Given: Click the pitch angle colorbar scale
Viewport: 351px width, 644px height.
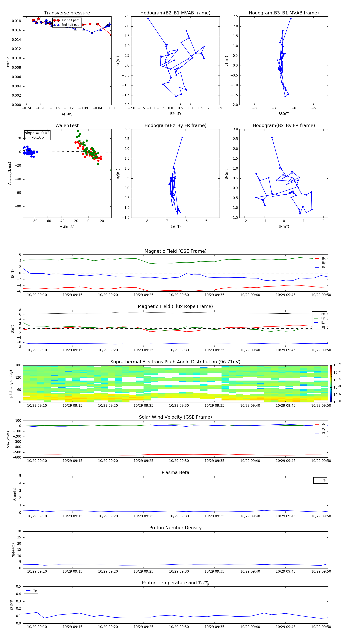Looking at the screenshot, I should [331, 384].
